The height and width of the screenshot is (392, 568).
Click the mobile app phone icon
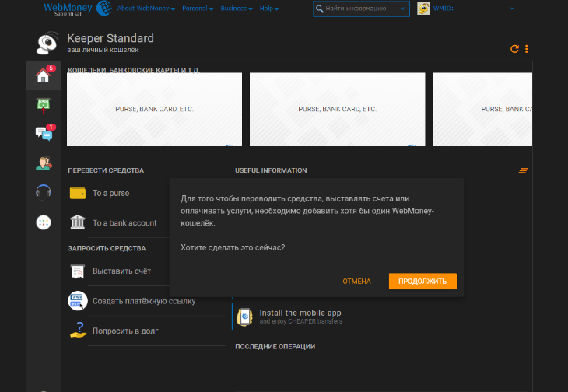[x=244, y=317]
